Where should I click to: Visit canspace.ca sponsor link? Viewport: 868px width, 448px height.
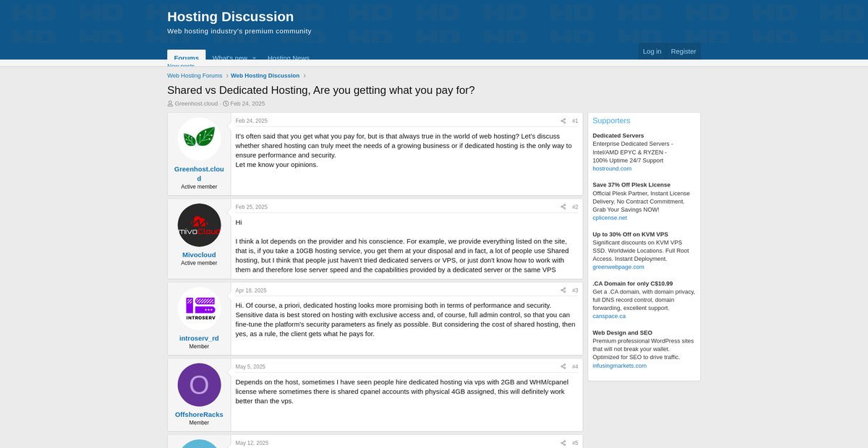[609, 316]
